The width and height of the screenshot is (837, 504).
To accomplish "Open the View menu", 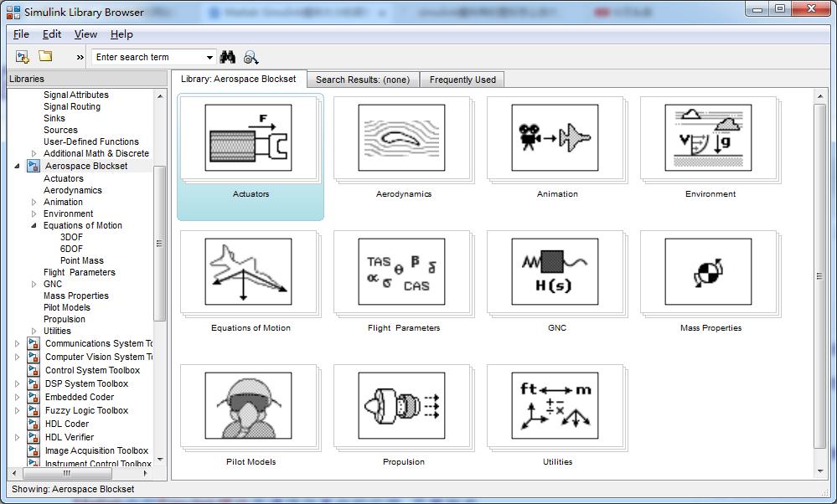I will click(x=85, y=34).
